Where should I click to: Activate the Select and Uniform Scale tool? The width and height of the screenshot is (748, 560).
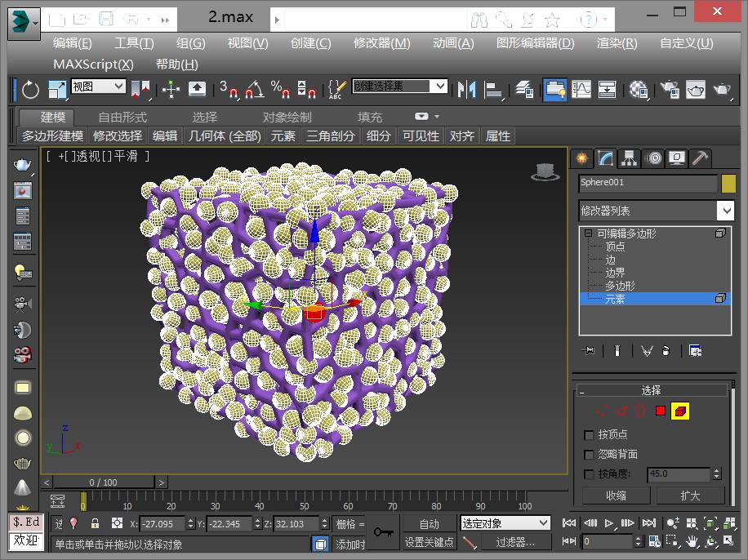pyautogui.click(x=57, y=89)
